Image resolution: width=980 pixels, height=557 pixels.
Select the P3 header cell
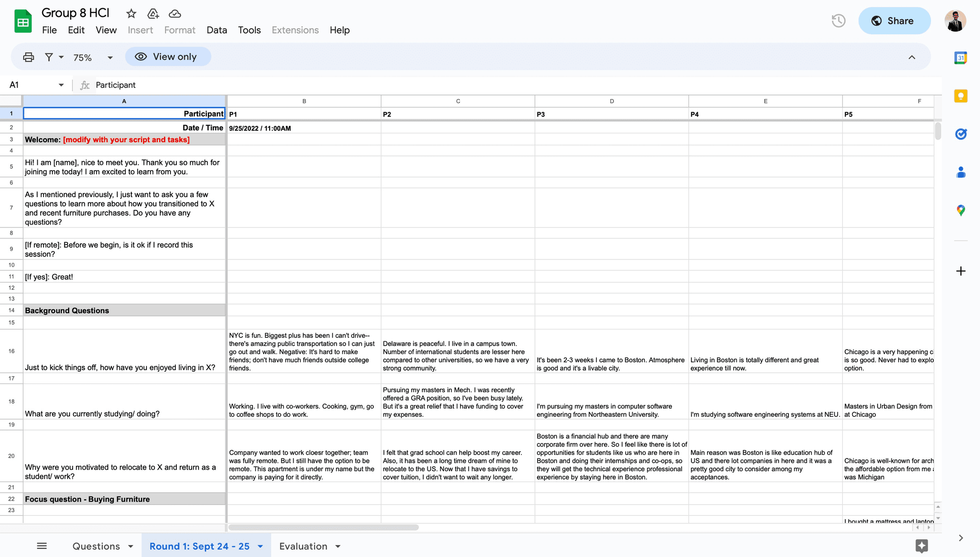(612, 114)
